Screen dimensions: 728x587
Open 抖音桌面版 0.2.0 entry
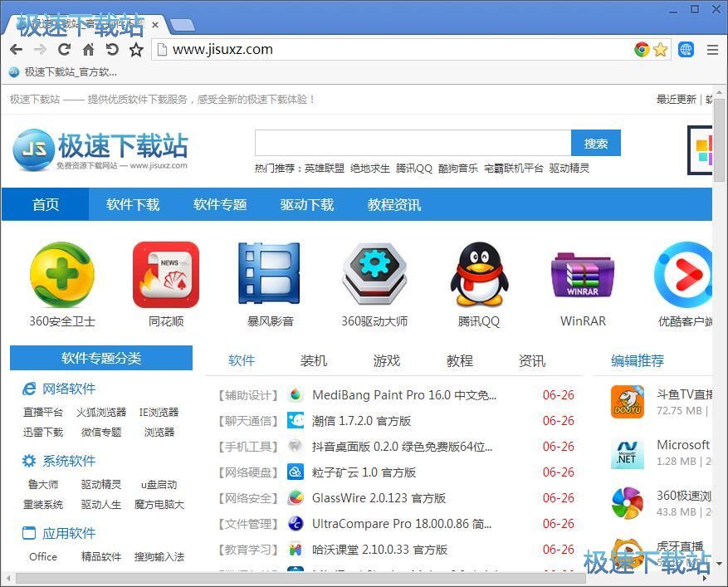(x=402, y=447)
